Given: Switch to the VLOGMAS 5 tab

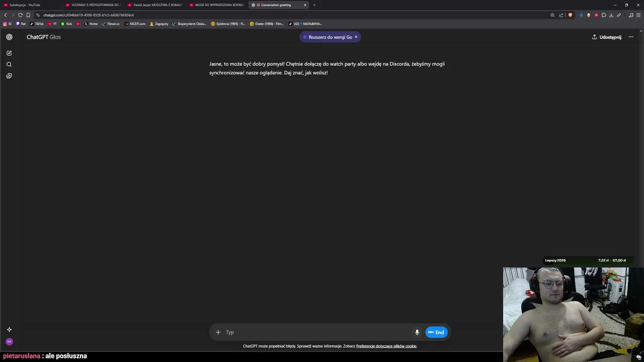Looking at the screenshot, I should coord(93,5).
